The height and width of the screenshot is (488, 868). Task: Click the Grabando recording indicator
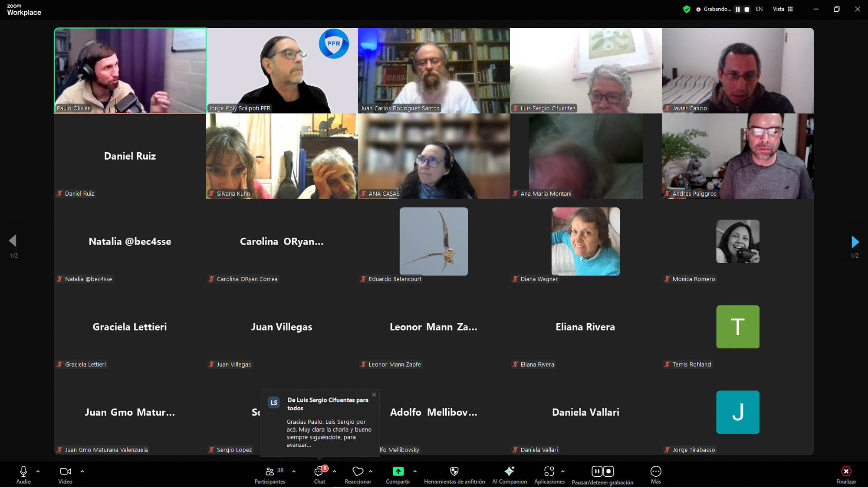tap(713, 9)
